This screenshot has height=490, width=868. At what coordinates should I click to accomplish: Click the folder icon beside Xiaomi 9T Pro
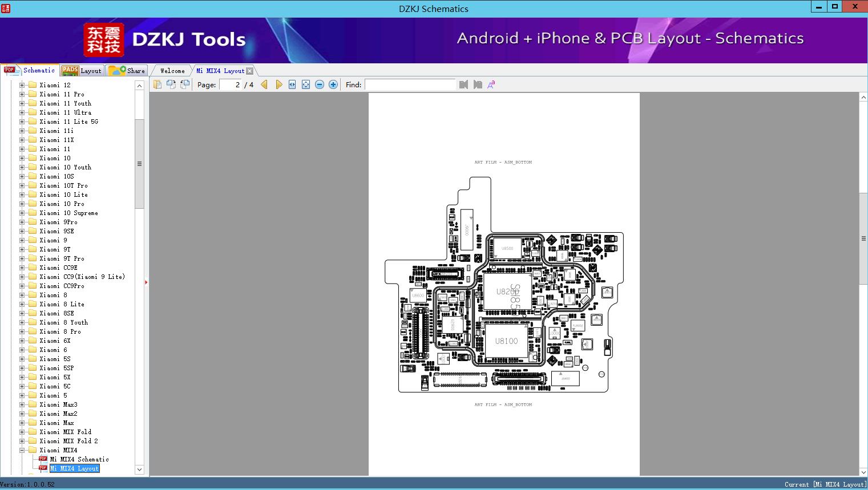point(33,258)
